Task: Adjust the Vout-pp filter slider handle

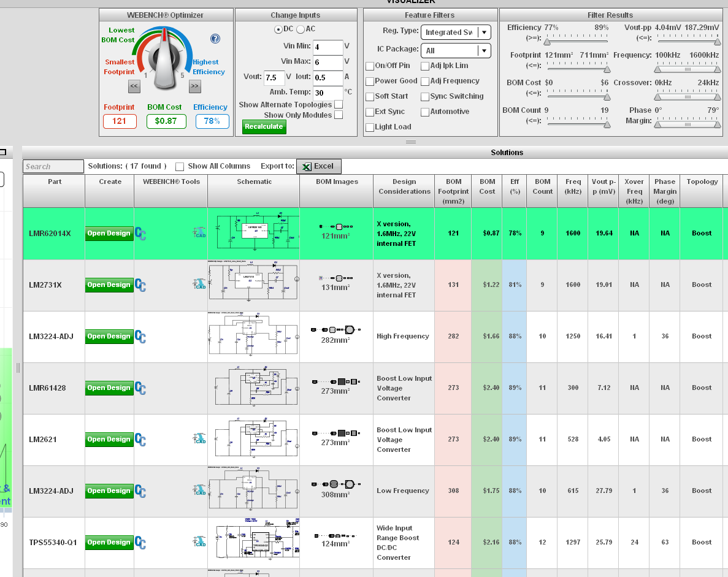Action: 718,42
